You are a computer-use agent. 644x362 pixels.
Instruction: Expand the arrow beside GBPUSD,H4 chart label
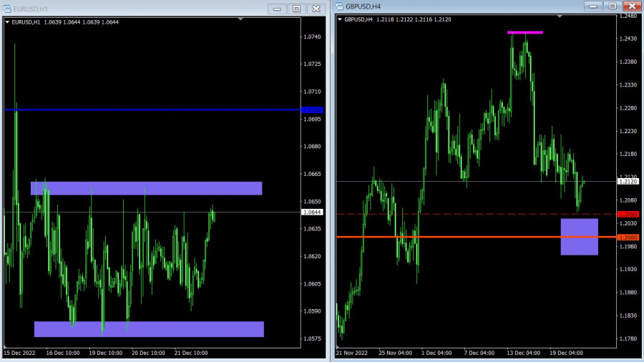339,19
